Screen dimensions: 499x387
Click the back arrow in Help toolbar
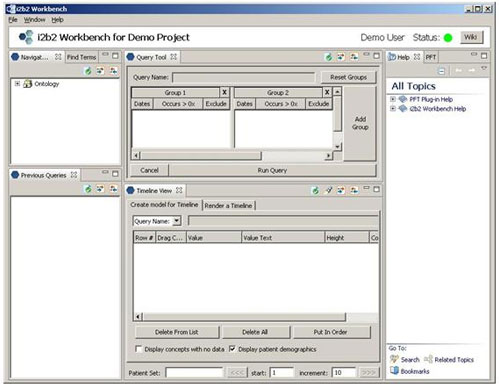pos(459,70)
